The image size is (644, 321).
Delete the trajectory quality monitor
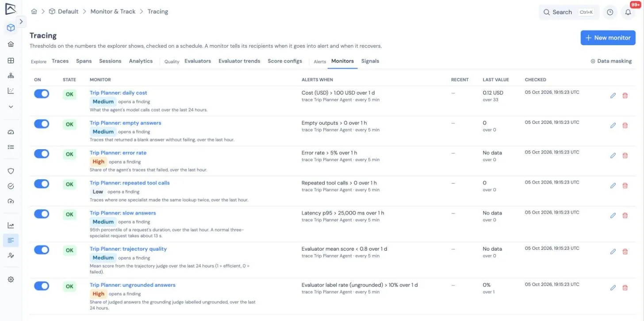[x=625, y=251]
